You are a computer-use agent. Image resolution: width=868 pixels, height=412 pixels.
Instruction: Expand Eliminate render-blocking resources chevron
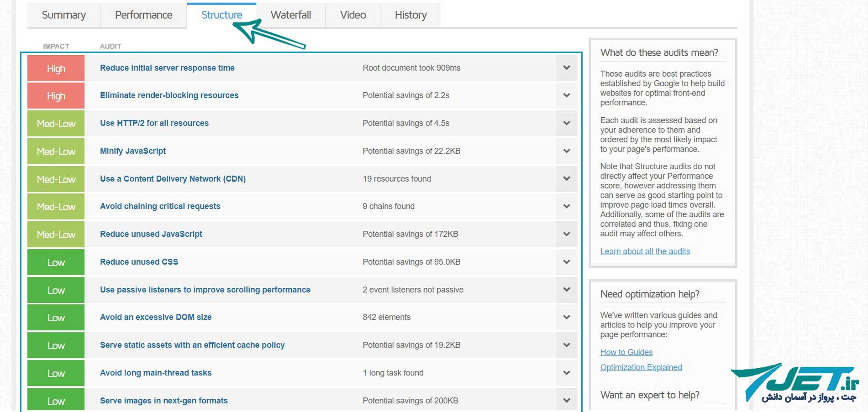pyautogui.click(x=567, y=95)
